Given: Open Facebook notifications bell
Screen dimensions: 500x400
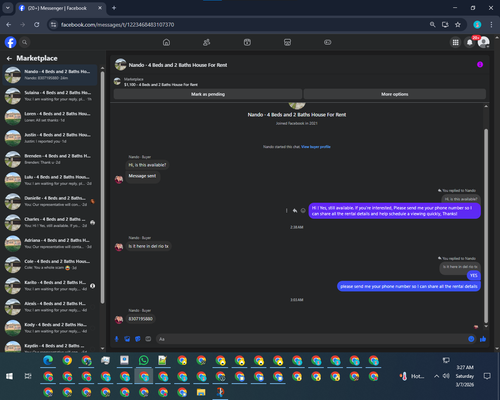Looking at the screenshot, I should point(470,42).
